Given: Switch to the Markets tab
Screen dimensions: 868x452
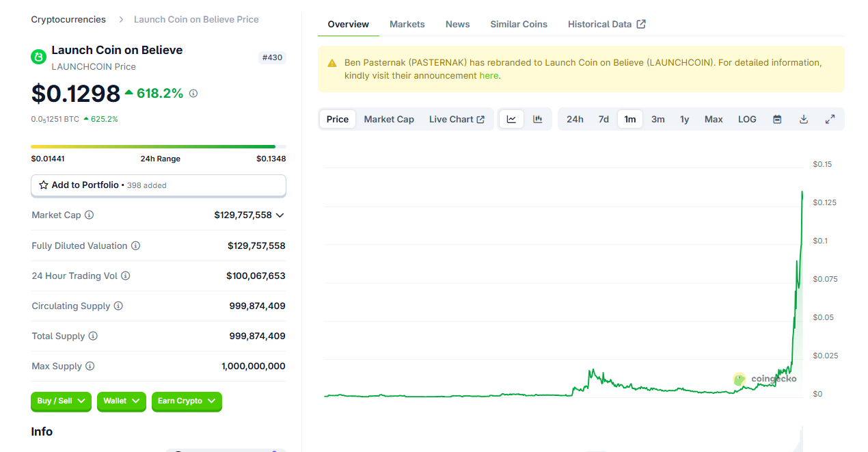Looking at the screenshot, I should pos(407,25).
